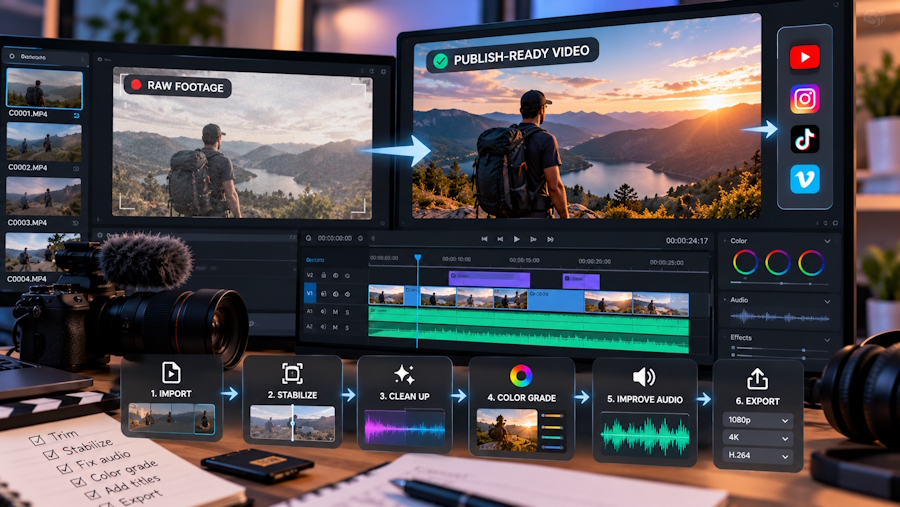Select the C0002.MP4 clip thumbnail
This screenshot has height=507, width=900.
click(x=44, y=142)
